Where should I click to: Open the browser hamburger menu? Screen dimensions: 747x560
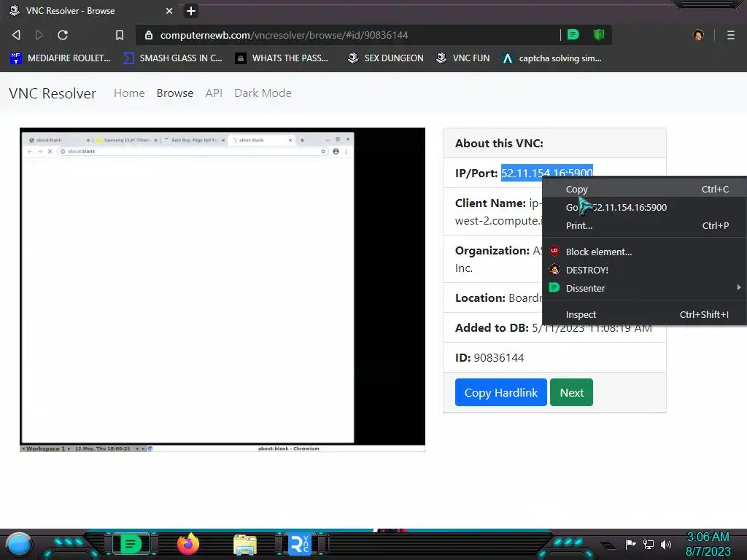pos(731,35)
